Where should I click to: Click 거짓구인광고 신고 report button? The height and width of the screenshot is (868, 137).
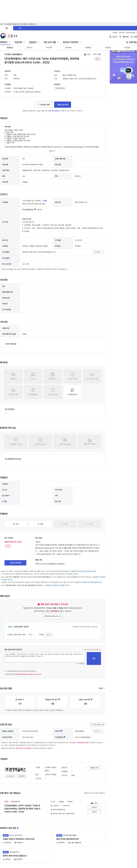click(98, 724)
